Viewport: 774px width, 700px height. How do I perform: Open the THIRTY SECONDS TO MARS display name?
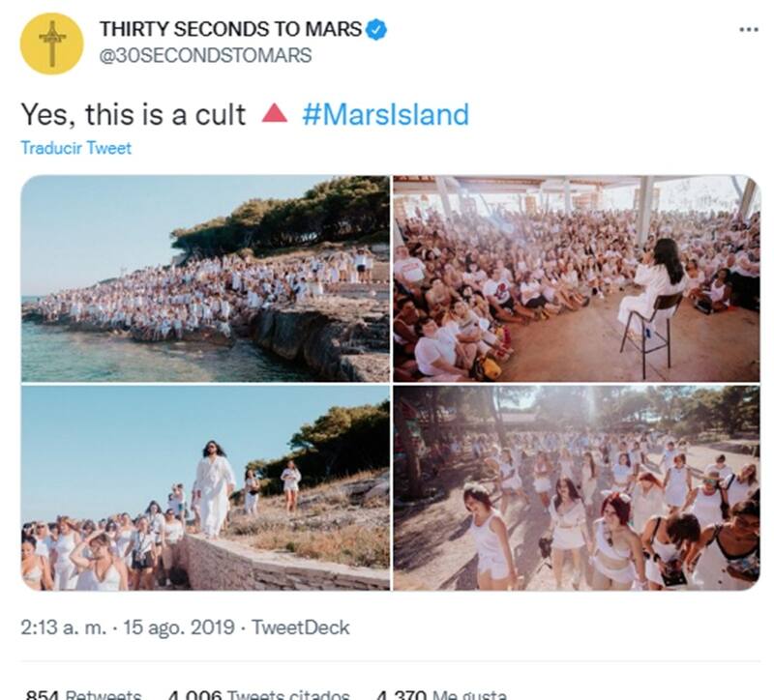click(230, 30)
